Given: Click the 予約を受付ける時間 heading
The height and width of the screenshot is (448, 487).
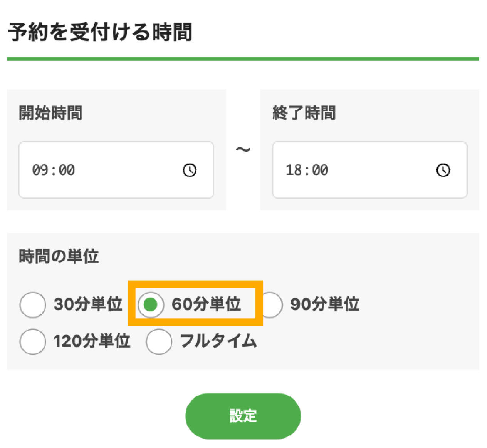Looking at the screenshot, I should [x=100, y=32].
